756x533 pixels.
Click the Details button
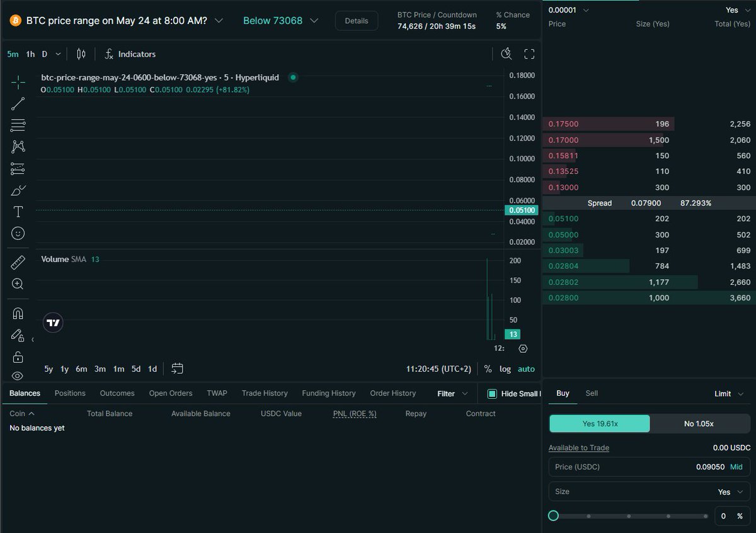coord(357,21)
